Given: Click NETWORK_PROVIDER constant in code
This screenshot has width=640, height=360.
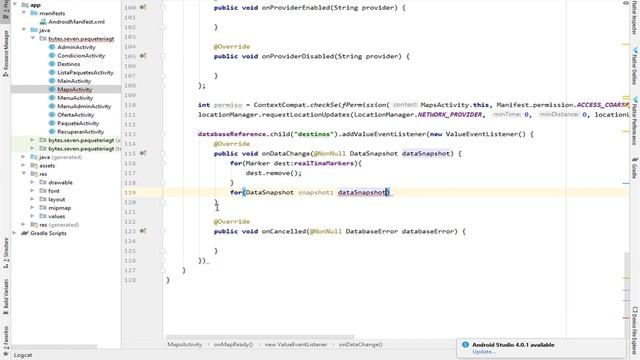Looking at the screenshot, I should point(450,115).
